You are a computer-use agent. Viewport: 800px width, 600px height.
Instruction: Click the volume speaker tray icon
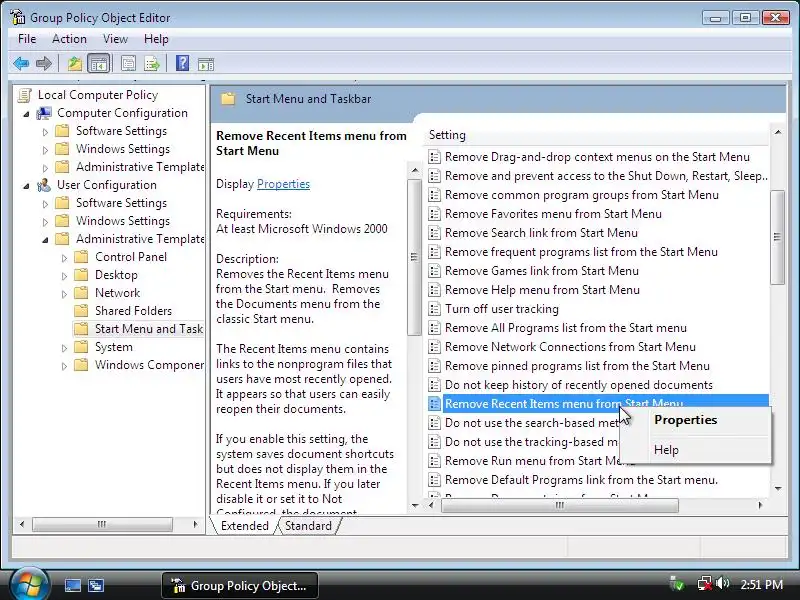(x=721, y=583)
